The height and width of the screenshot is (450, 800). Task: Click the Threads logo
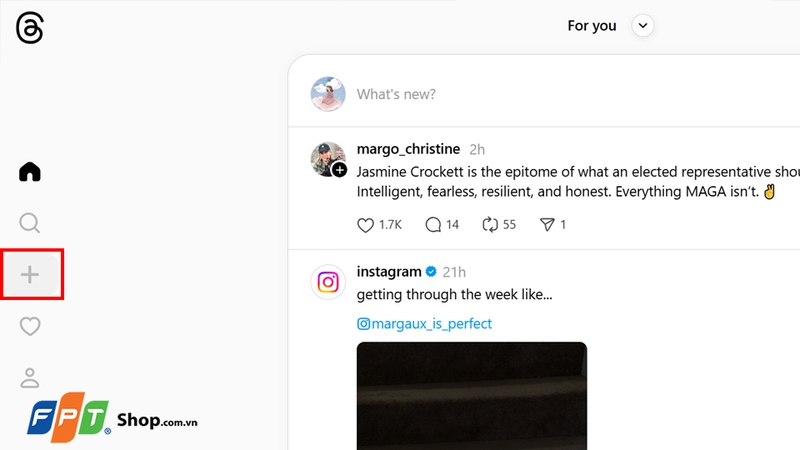tap(30, 28)
